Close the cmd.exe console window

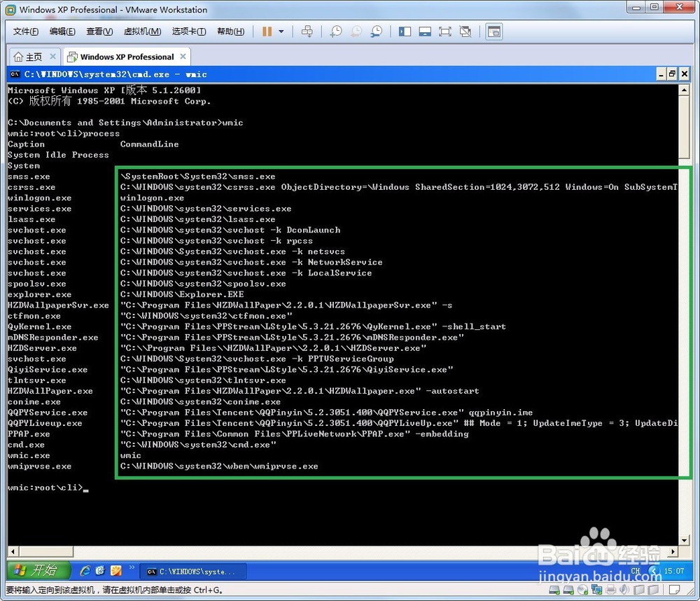coord(684,74)
